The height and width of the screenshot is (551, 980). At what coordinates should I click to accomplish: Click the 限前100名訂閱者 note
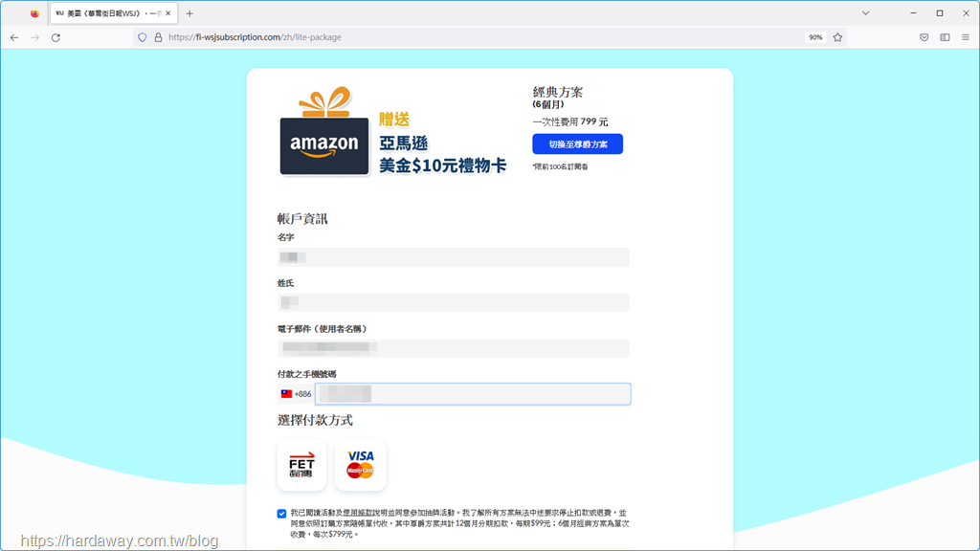[x=560, y=166]
